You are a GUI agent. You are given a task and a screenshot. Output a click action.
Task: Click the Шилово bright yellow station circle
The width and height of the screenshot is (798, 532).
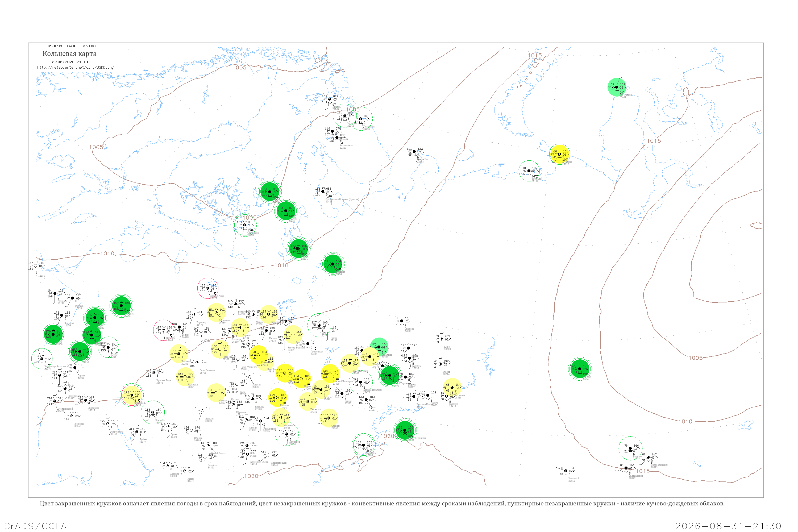tap(277, 398)
